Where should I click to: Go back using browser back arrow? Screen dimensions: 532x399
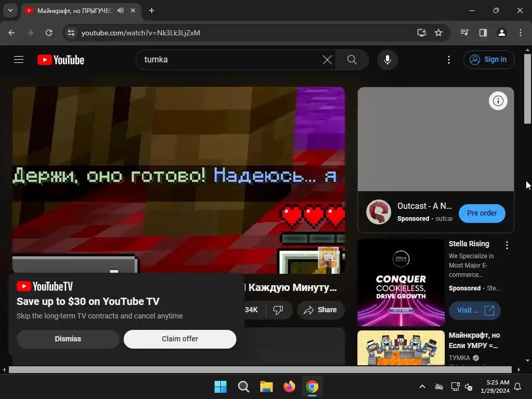[11, 33]
